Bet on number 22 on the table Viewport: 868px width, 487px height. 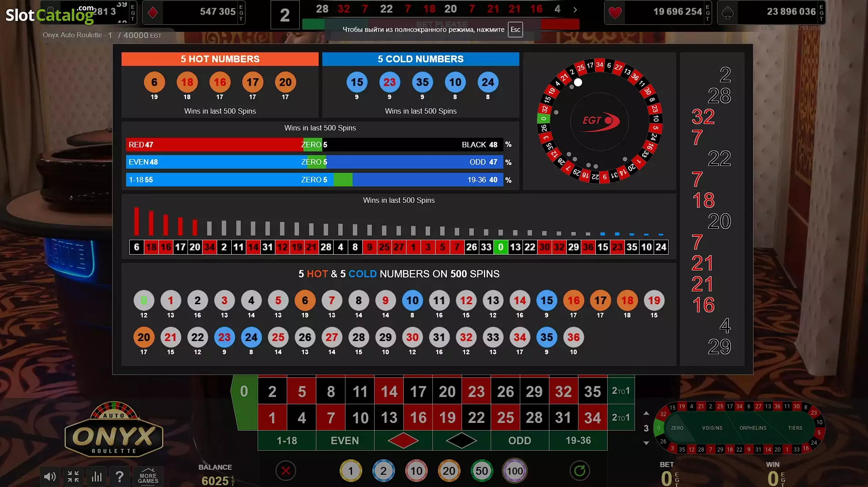[476, 417]
